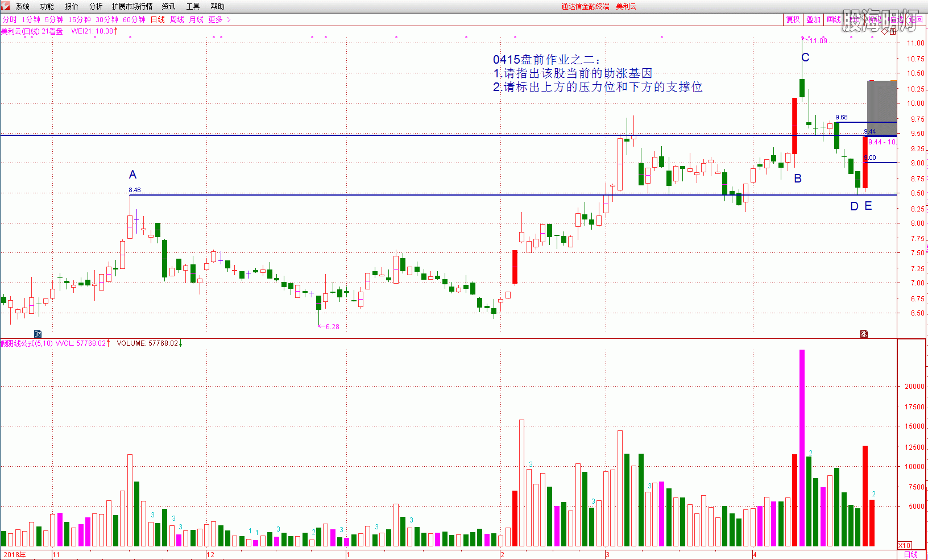Click the month 3 marker on time axis
This screenshot has height=560, width=928.
point(607,554)
